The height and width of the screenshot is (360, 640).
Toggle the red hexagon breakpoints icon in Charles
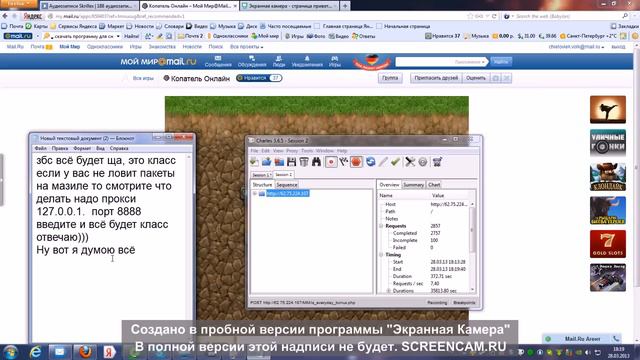point(356,162)
